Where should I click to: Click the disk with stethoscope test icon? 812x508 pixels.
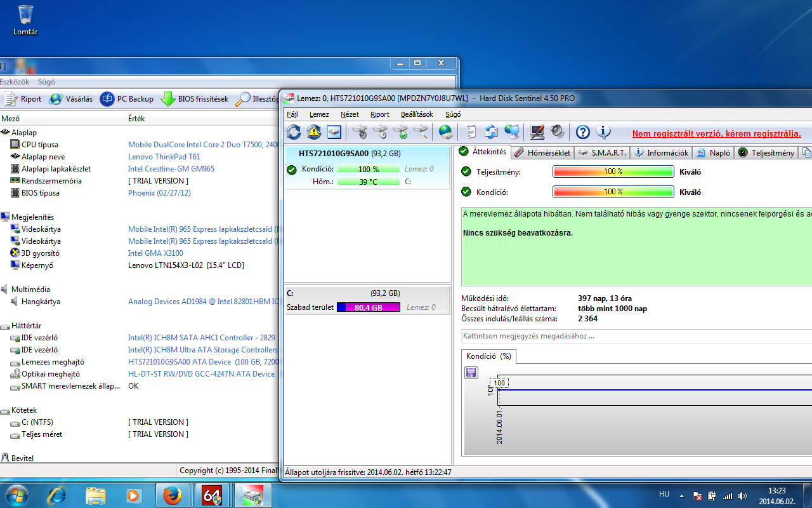point(360,132)
